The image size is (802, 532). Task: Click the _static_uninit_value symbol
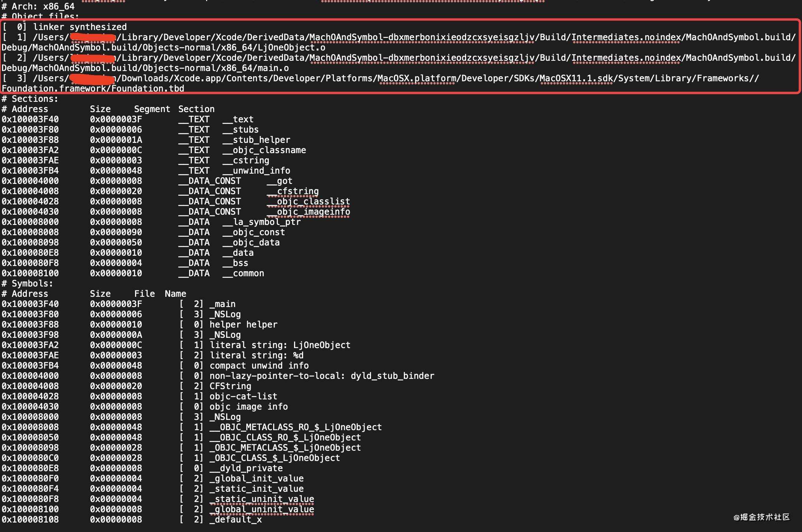point(262,499)
